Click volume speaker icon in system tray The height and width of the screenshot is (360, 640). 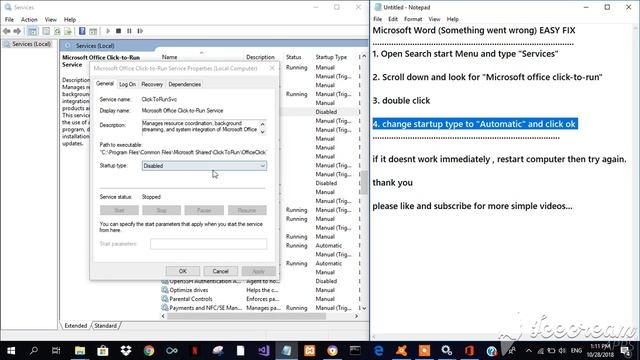point(562,351)
